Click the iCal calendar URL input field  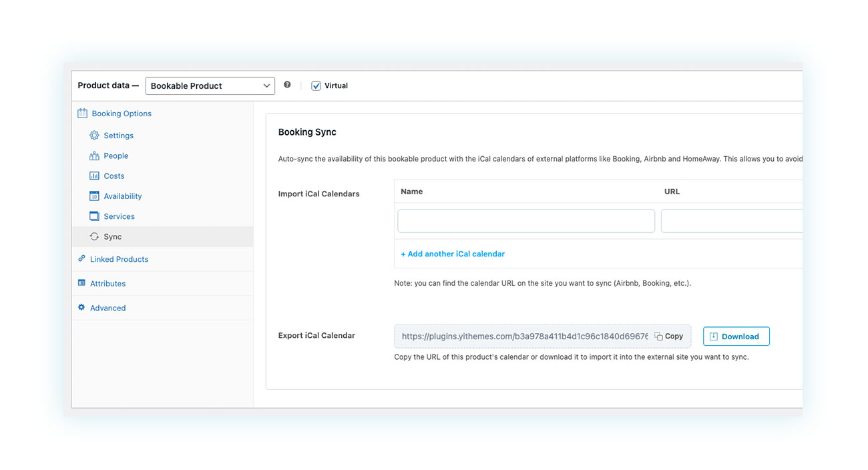(731, 221)
